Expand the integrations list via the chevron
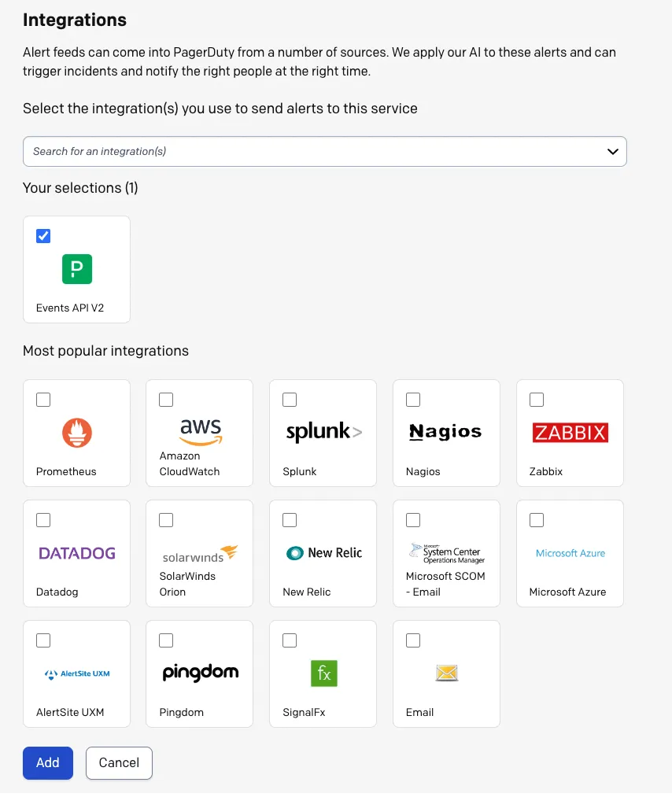 click(612, 151)
